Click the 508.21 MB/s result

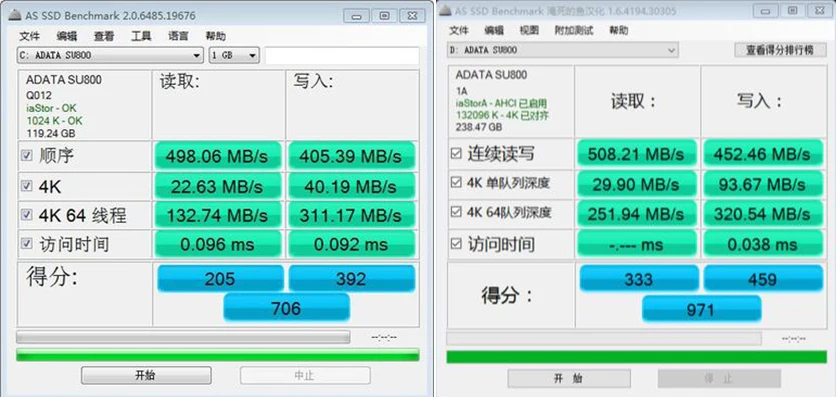coord(636,154)
